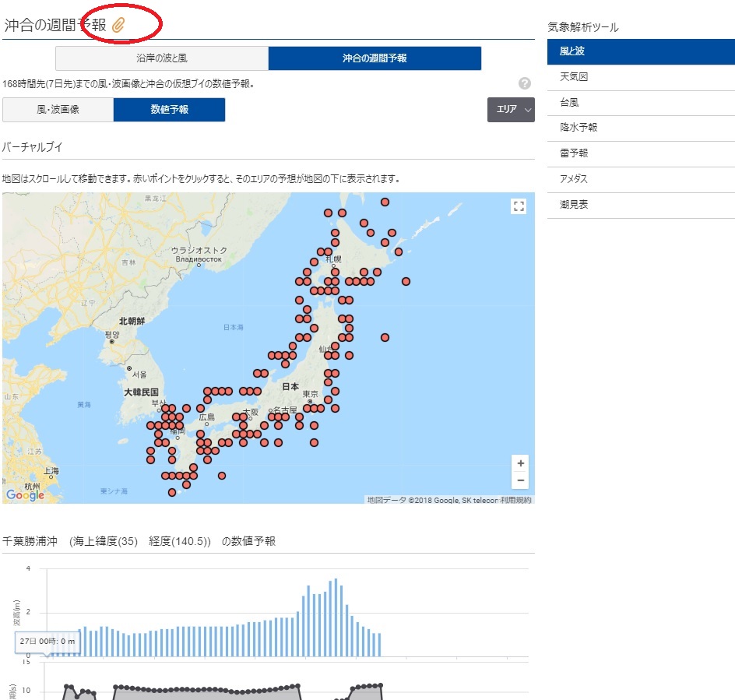
Task: Click the 沖合の週間予報 page title
Action: pyautogui.click(x=55, y=25)
